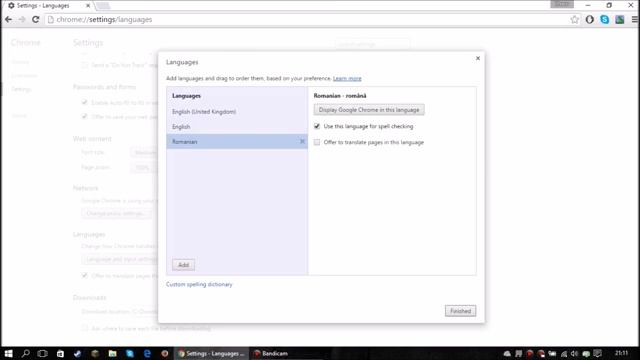Viewport: 640px width, 360px height.
Task: Open the notification center tray icon
Action: click(x=598, y=353)
